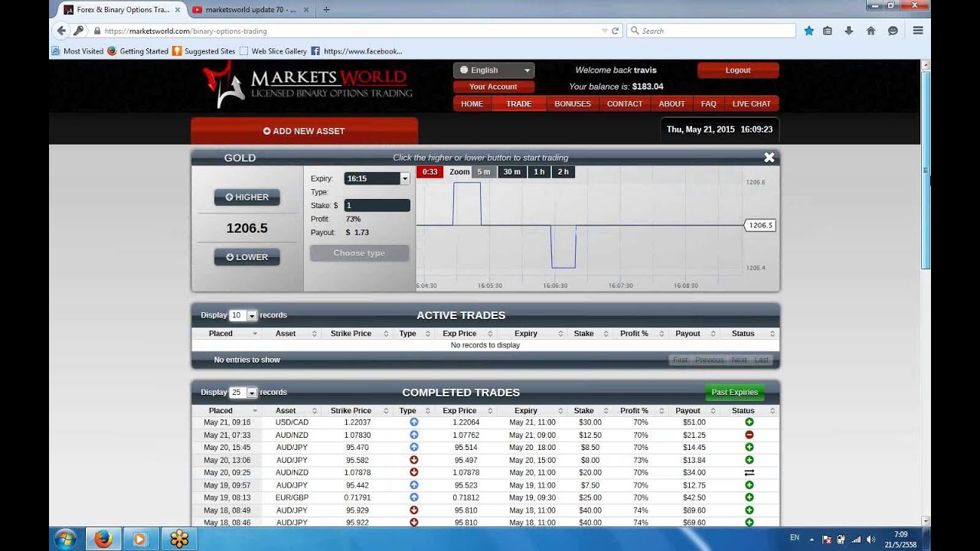Open the English language dropdown
980x551 pixels.
[x=493, y=70]
